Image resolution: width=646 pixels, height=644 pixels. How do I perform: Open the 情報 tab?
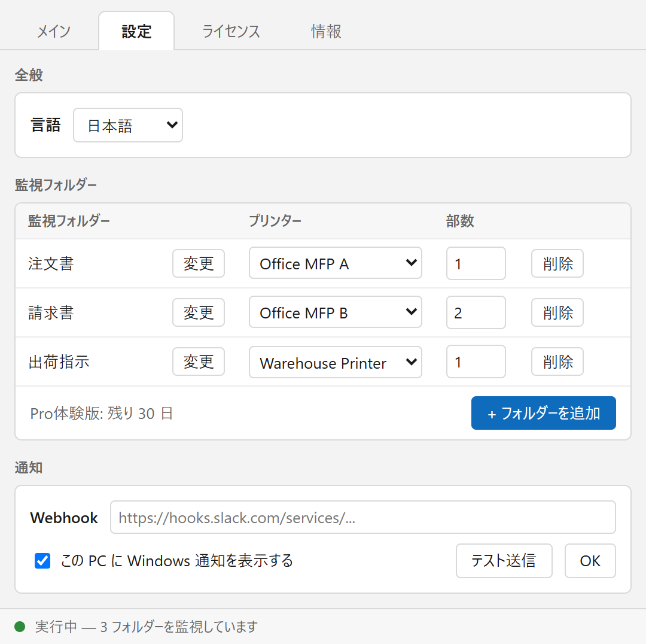click(326, 31)
